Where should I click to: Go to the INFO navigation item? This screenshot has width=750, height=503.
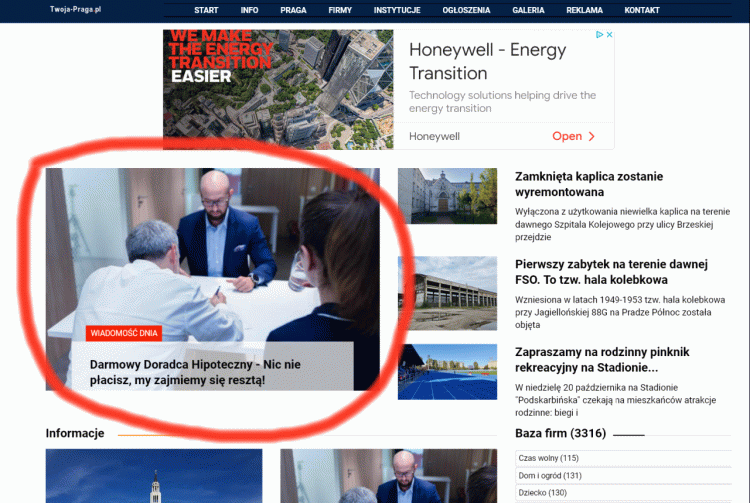click(x=249, y=10)
